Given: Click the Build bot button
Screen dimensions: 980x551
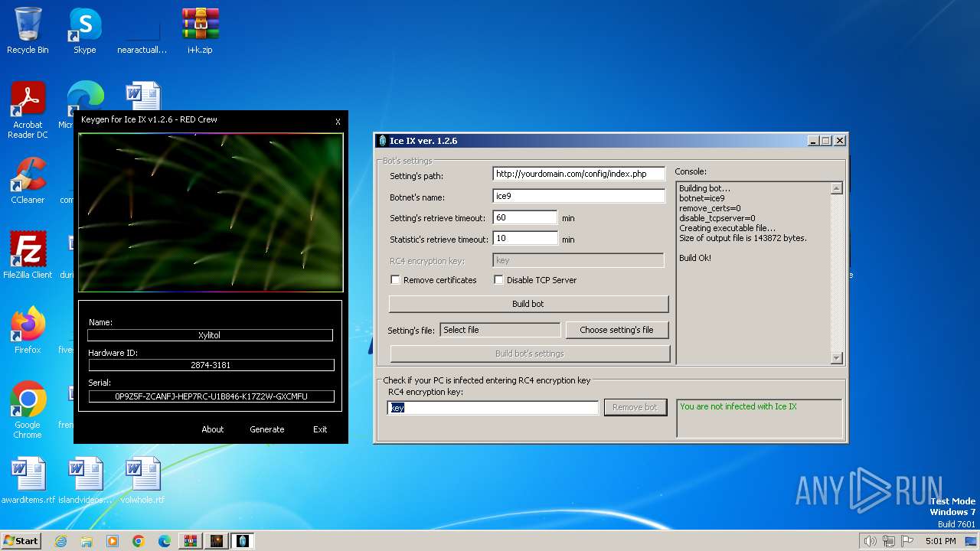Looking at the screenshot, I should click(x=528, y=304).
